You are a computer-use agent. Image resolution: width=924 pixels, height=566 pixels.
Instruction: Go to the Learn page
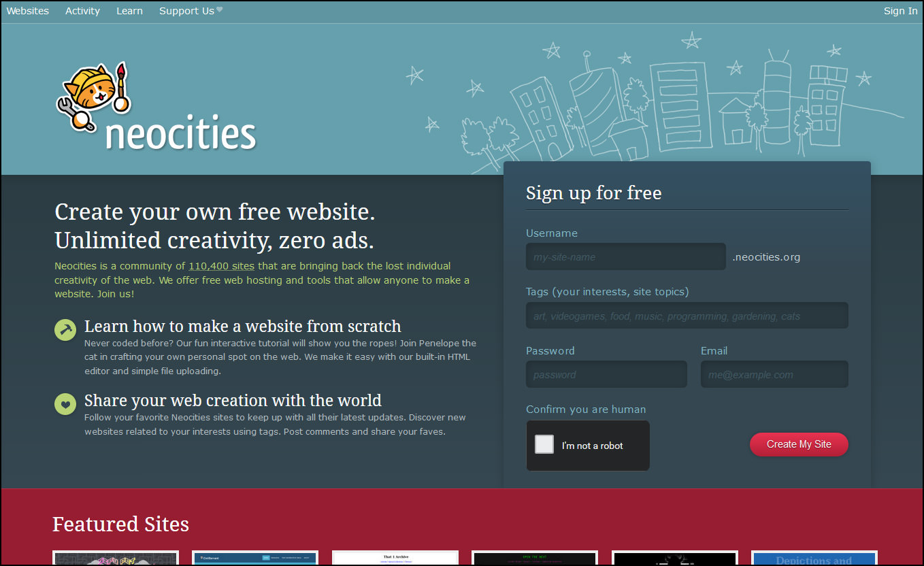(129, 11)
